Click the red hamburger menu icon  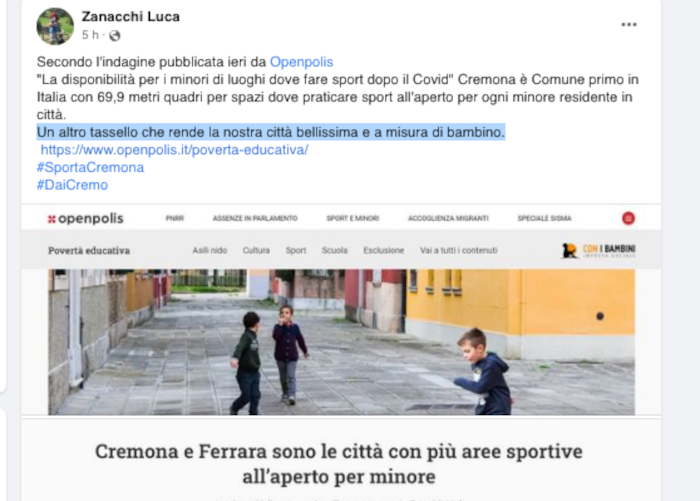pos(628,218)
